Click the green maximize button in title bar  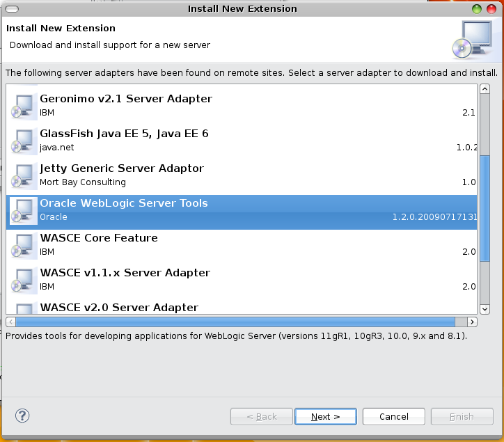click(x=477, y=9)
